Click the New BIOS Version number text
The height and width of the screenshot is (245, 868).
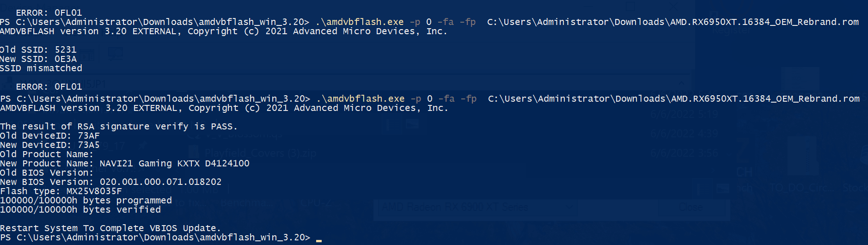click(160, 182)
